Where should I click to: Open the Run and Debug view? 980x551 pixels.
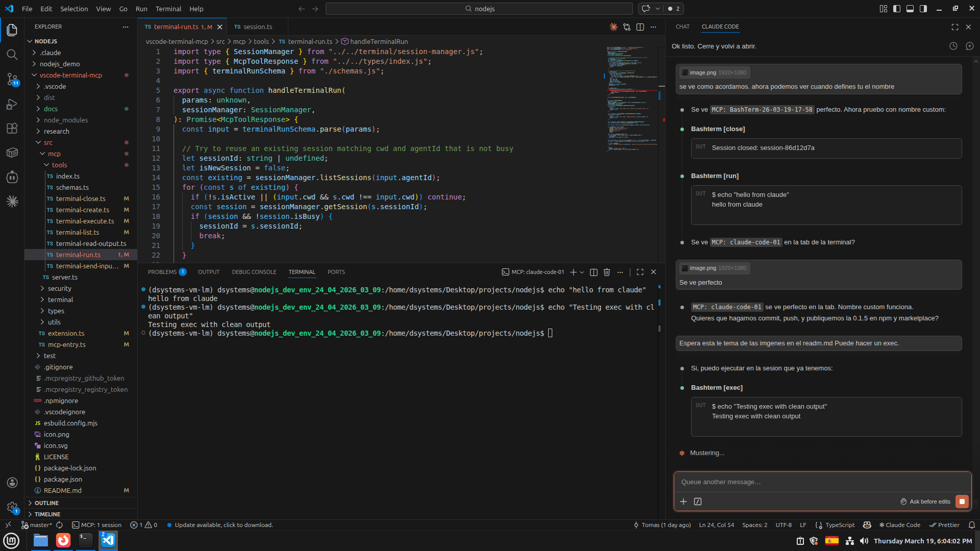[x=12, y=104]
